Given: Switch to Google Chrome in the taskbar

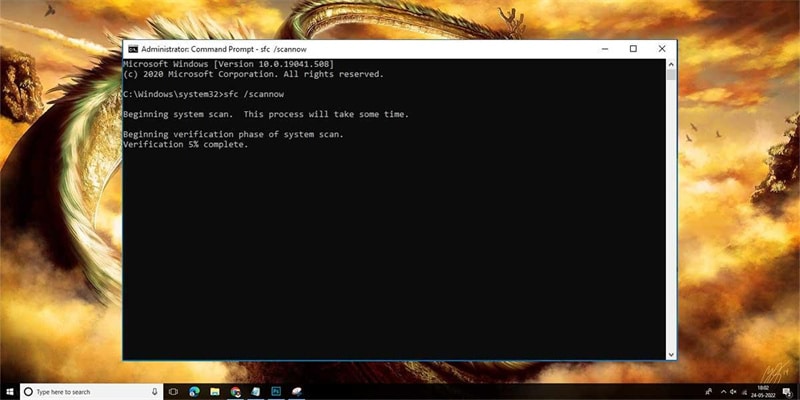Looking at the screenshot, I should coord(236,392).
